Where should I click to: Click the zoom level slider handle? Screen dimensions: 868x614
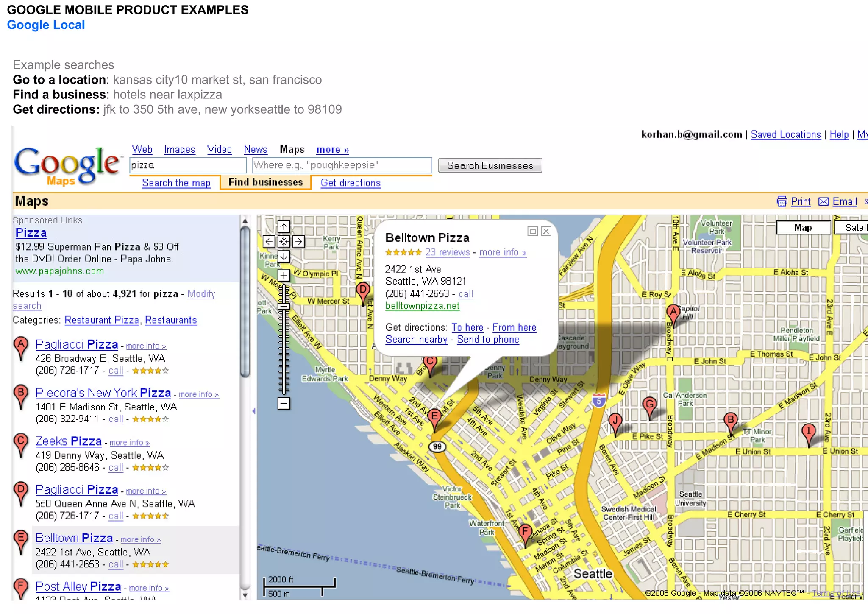284,306
